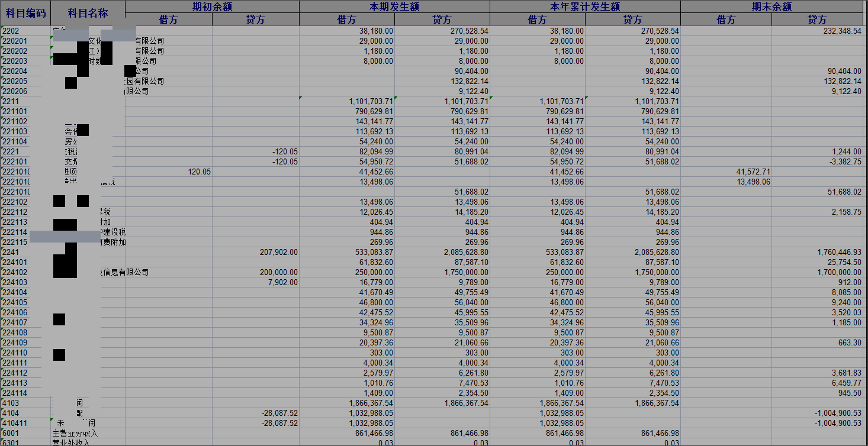The image size is (868, 446).
Task: Click opening credit -28,087.52 in row 4104
Action: click(256, 413)
